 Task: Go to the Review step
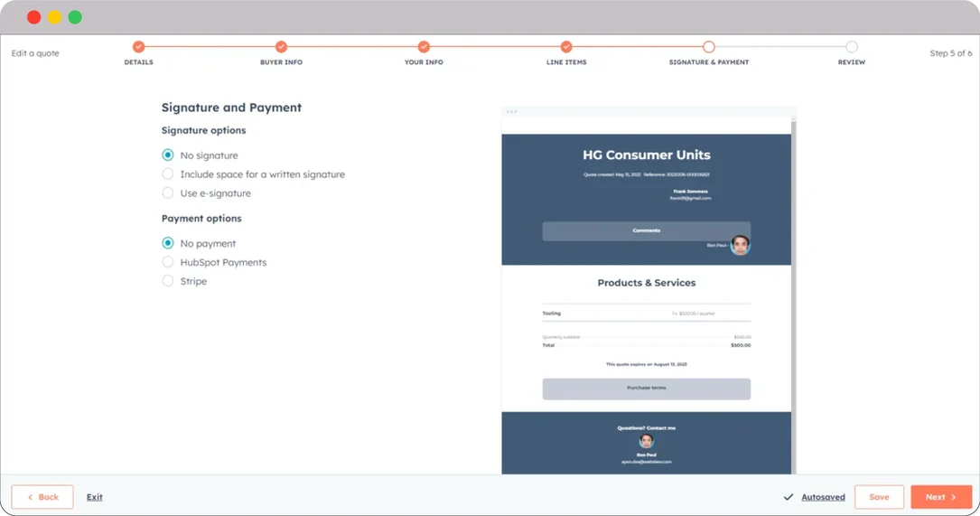(x=851, y=47)
